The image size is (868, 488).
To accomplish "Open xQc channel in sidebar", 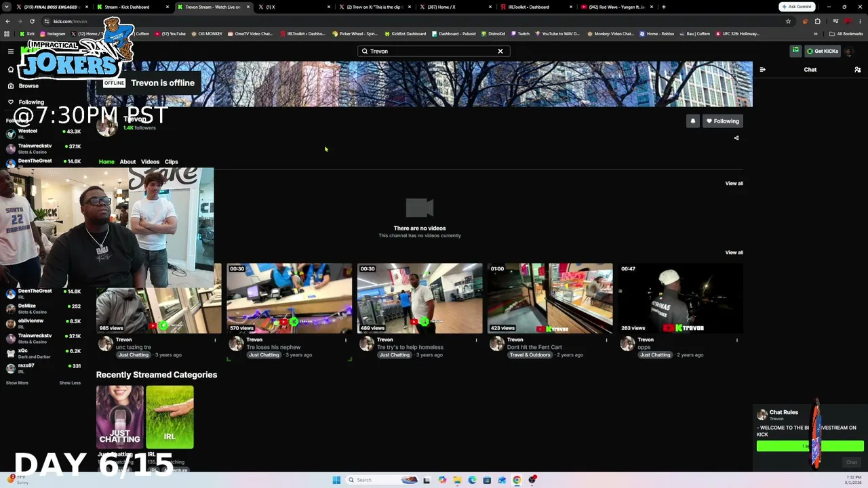I will pyautogui.click(x=43, y=353).
